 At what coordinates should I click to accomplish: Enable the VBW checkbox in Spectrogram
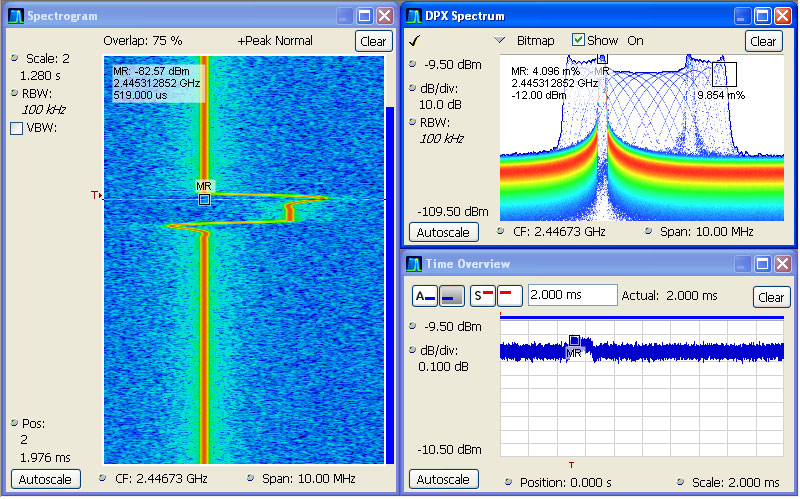click(16, 128)
